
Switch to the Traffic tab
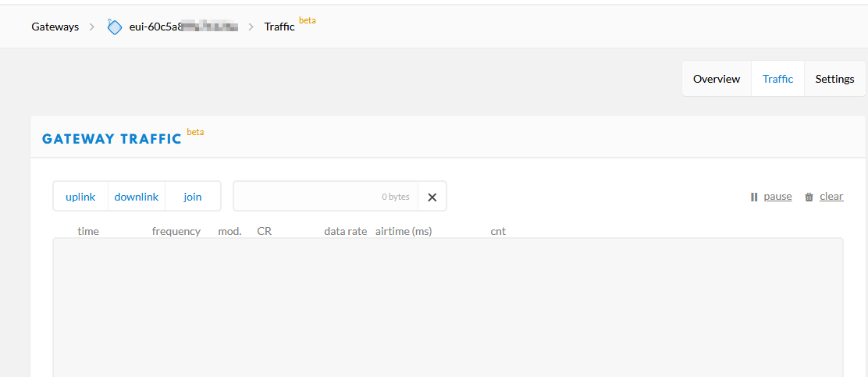[x=777, y=79]
